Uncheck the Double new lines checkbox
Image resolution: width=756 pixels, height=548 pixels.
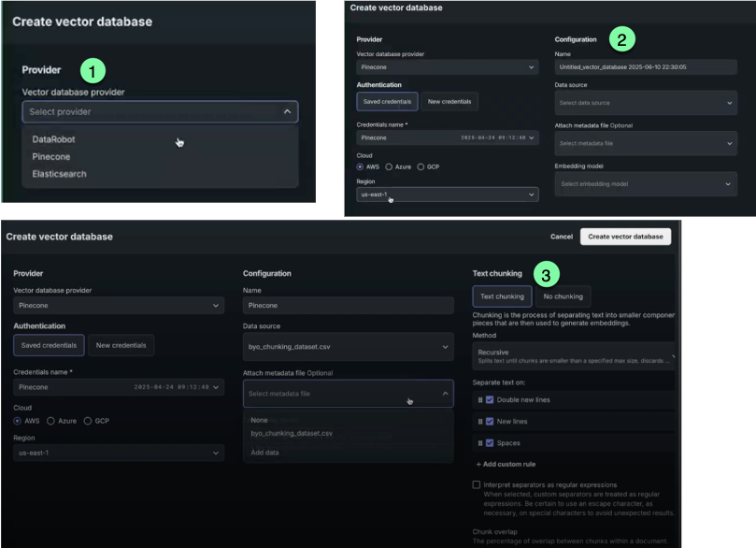pyautogui.click(x=491, y=399)
